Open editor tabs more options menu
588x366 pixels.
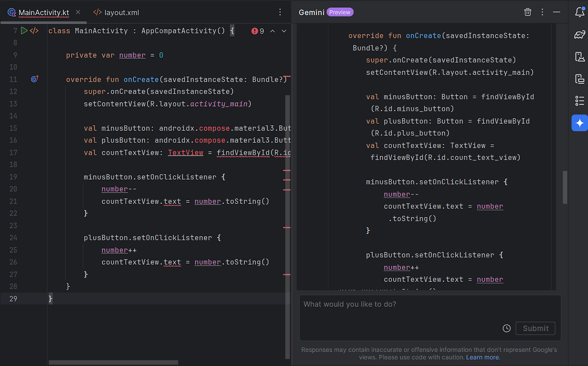coord(280,12)
